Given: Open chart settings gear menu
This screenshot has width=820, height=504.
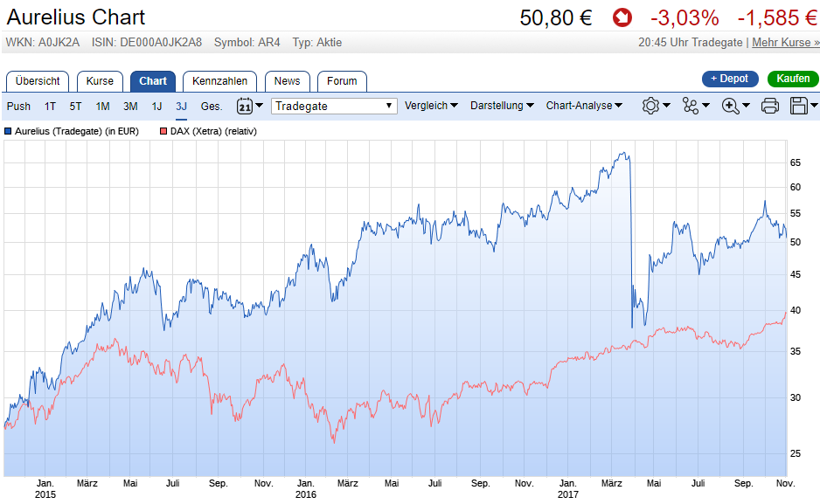Looking at the screenshot, I should point(650,106).
